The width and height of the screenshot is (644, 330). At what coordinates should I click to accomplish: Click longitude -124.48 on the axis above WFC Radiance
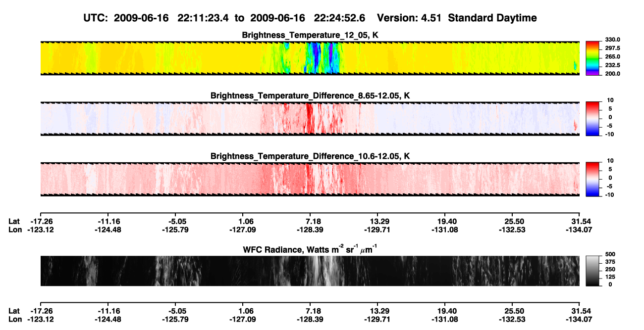pos(107,229)
